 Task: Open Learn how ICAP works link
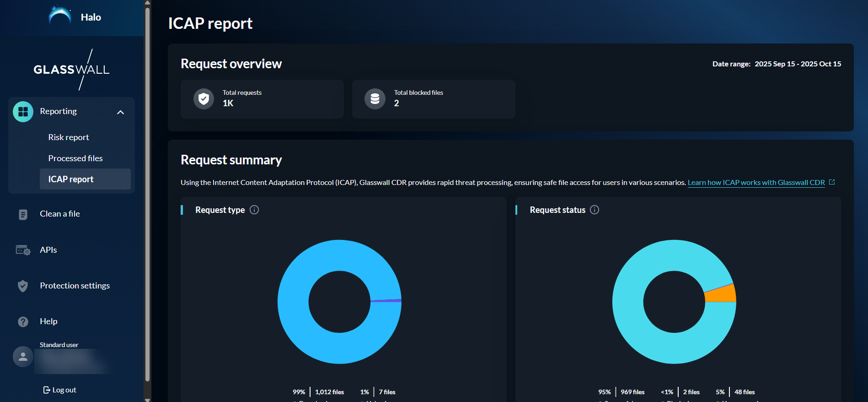756,183
